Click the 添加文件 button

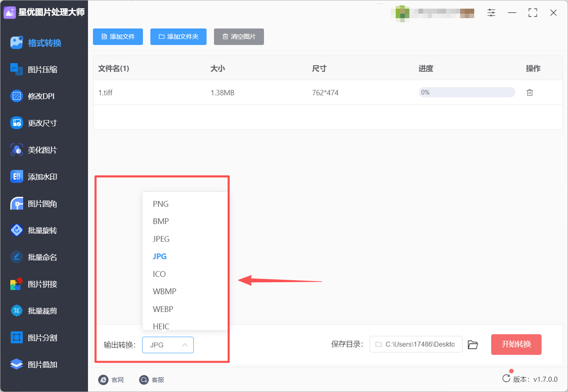tap(118, 37)
